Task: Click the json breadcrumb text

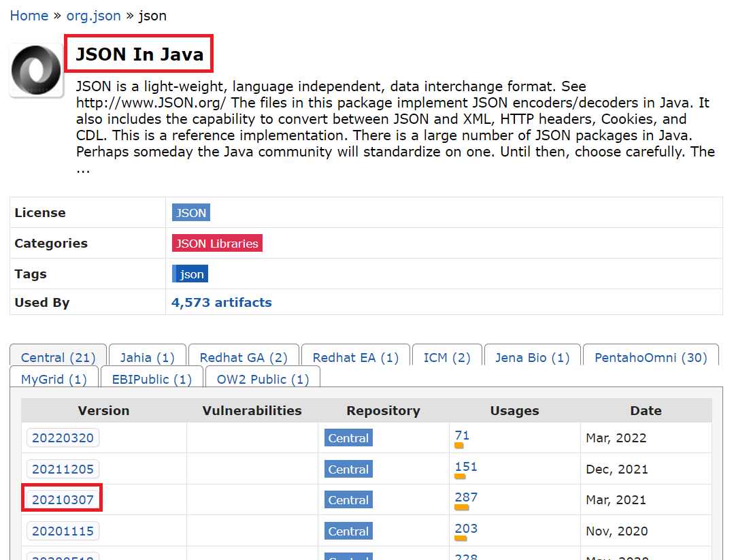Action: pos(152,16)
